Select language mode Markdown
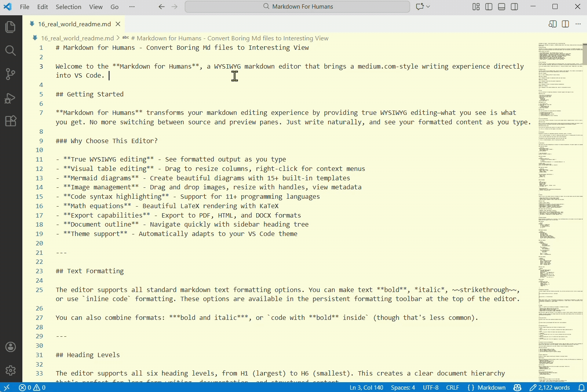This screenshot has height=392, width=587. (x=492, y=387)
